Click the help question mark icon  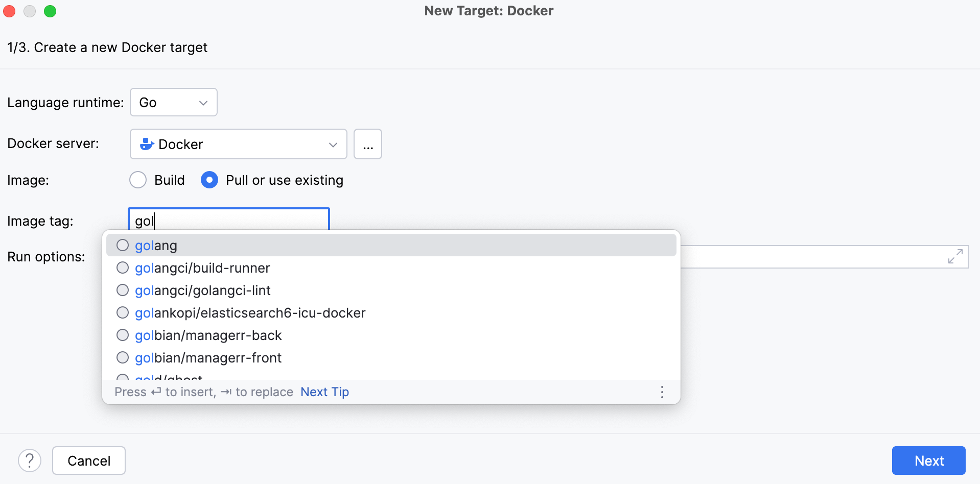pyautogui.click(x=30, y=460)
